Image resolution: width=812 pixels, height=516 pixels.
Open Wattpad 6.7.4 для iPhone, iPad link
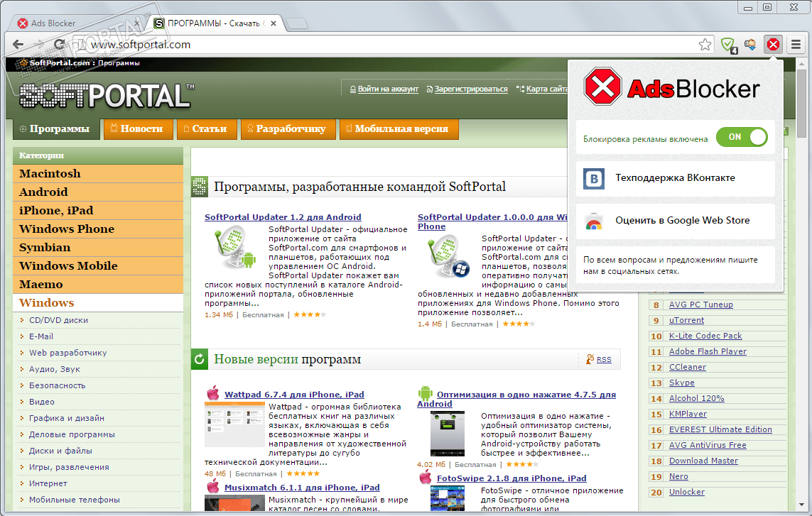pyautogui.click(x=294, y=395)
